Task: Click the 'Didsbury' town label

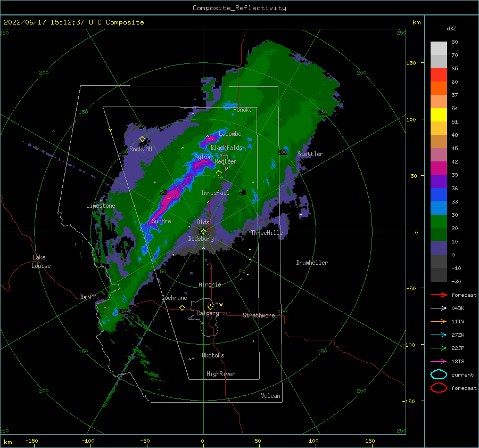Action: click(201, 239)
